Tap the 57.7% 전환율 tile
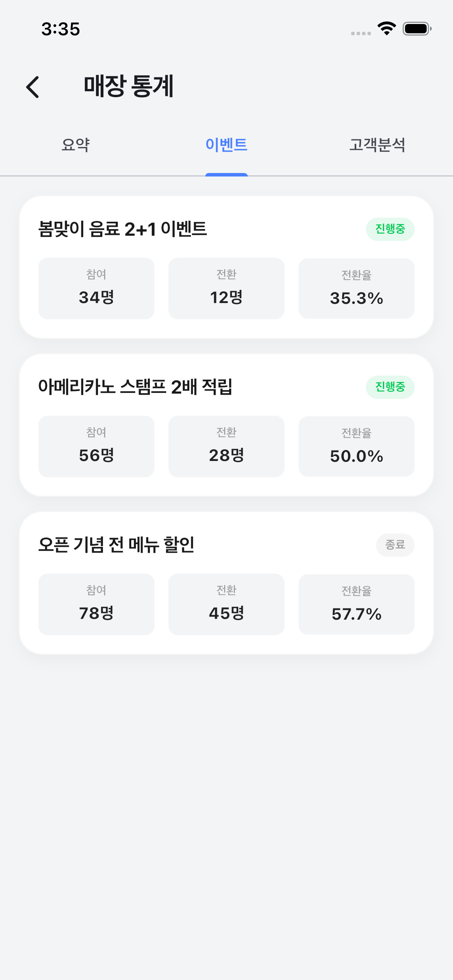Screen dimensions: 453x980 (356, 605)
